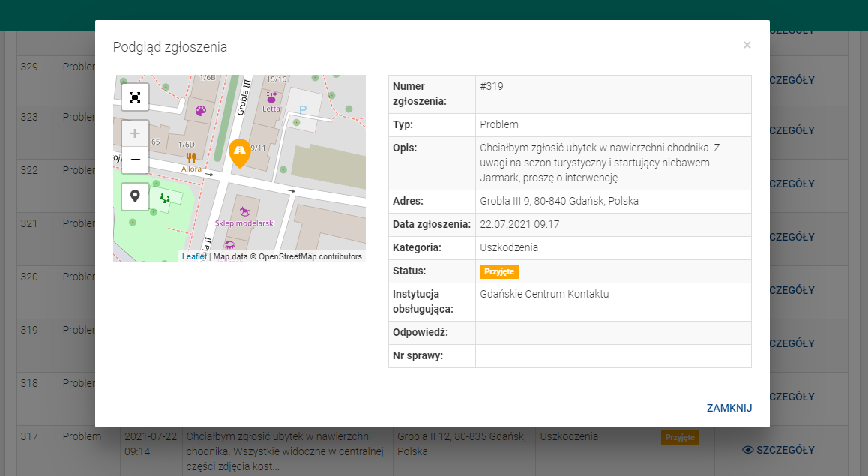Click the Podgląd zgłoszenia dialog title
868x476 pixels.
[170, 47]
